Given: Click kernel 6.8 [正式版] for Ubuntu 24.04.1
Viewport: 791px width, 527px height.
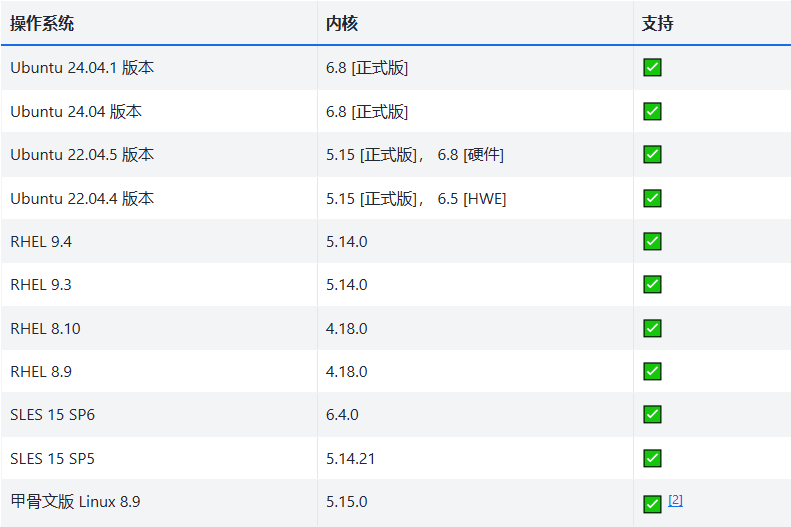Looking at the screenshot, I should (x=367, y=68).
